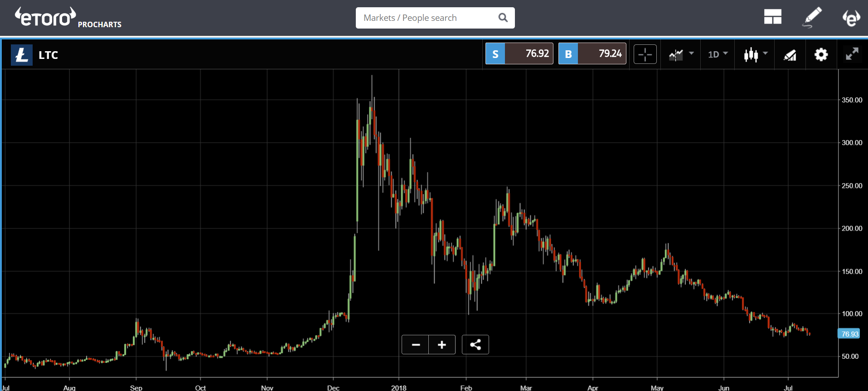Open the eToro bull logo menu
This screenshot has width=868, height=391.
pyautogui.click(x=851, y=18)
